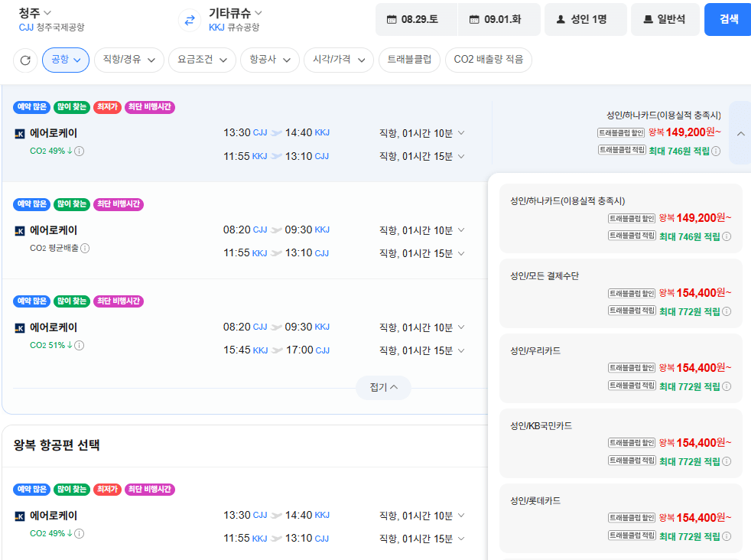Toggle the CO2 배출량 적음 filter
Image resolution: width=751 pixels, height=560 pixels.
(x=489, y=60)
